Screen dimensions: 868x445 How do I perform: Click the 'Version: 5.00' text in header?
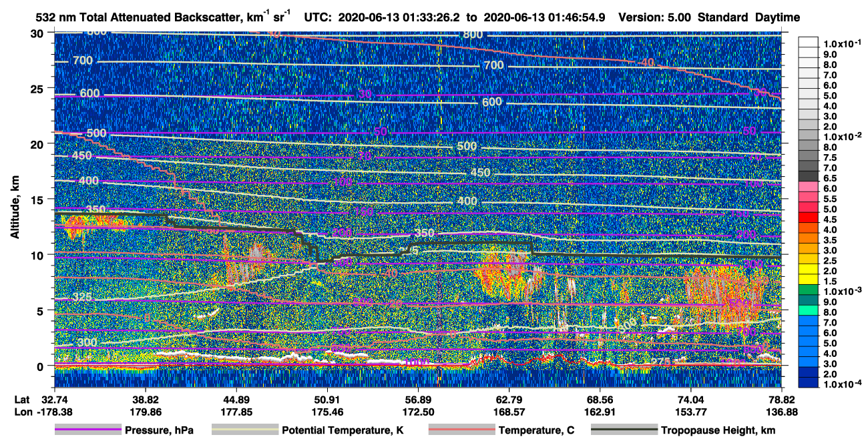(655, 17)
